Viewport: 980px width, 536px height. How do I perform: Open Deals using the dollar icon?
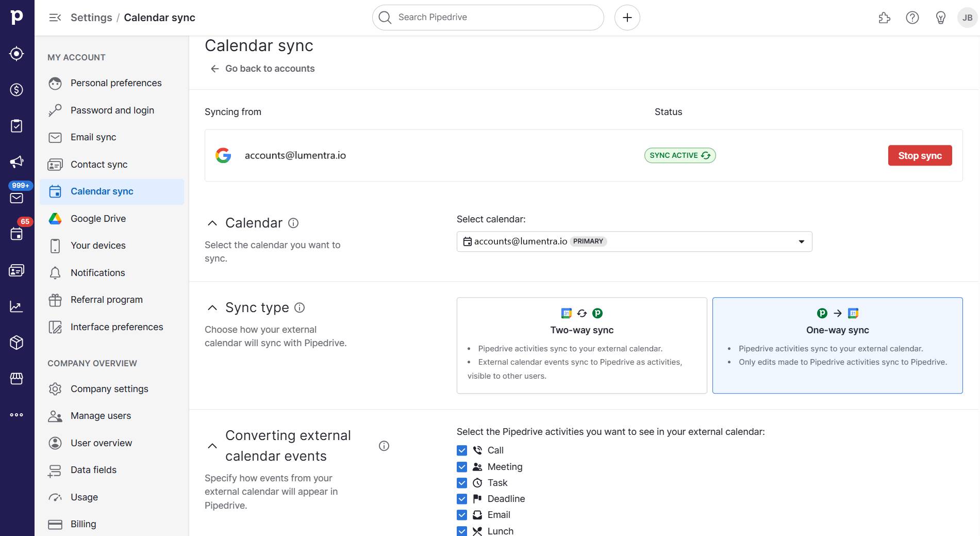[x=16, y=89]
